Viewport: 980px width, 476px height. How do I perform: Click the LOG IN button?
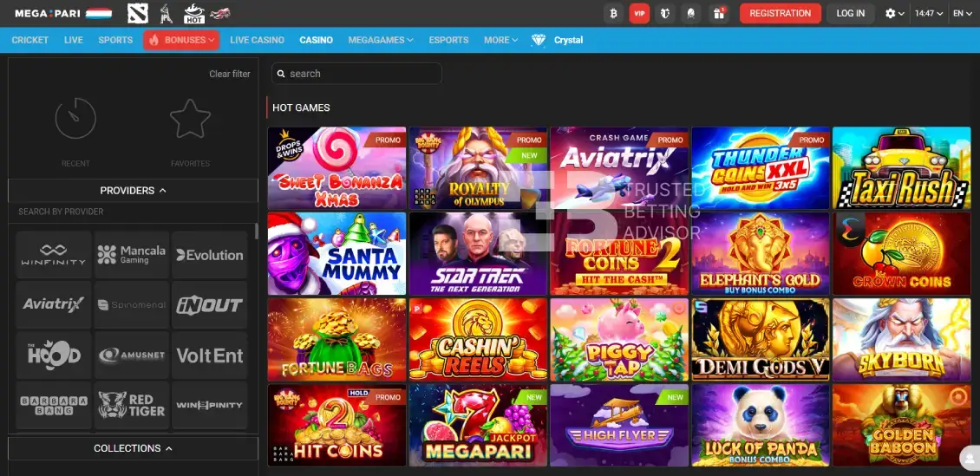point(851,13)
